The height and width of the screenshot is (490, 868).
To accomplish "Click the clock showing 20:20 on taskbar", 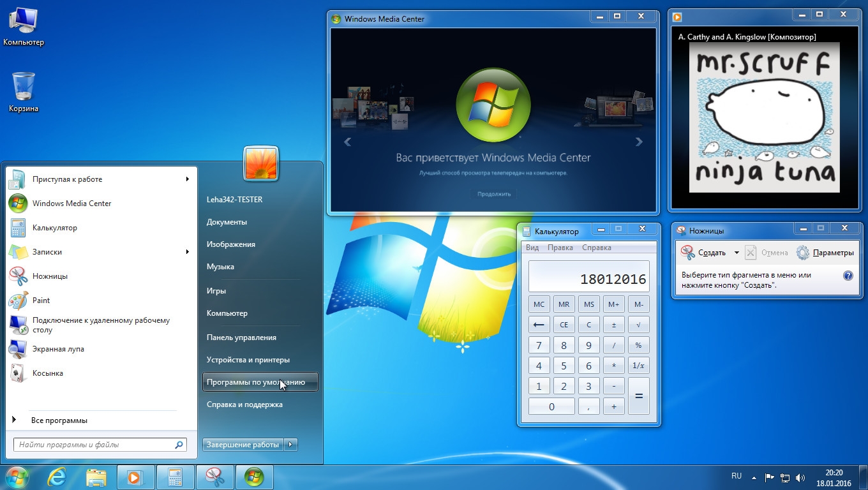I will click(x=834, y=473).
